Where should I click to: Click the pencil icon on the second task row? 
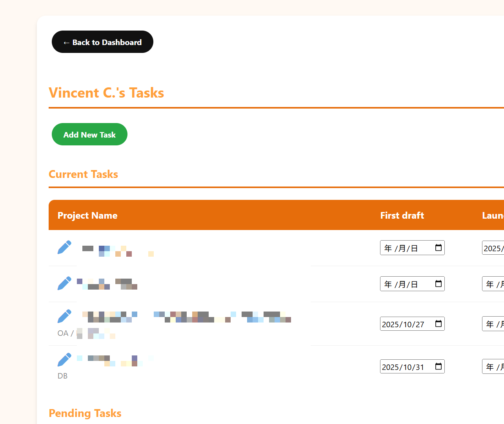[64, 283]
